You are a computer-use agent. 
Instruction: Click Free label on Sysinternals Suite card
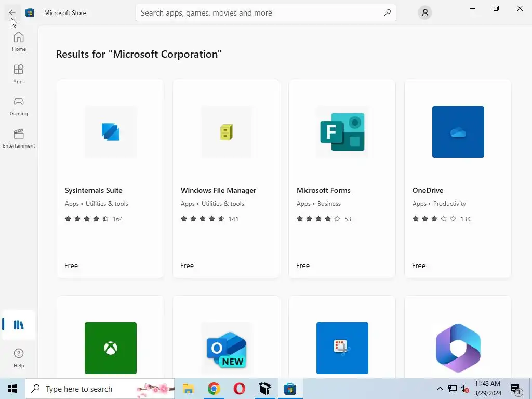[x=71, y=265]
